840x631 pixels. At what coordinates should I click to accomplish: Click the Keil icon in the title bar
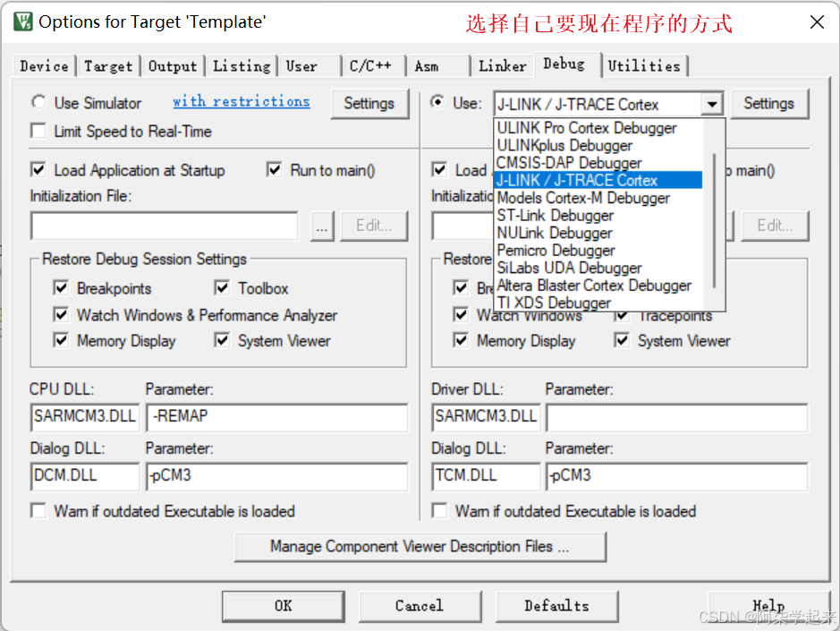22,21
